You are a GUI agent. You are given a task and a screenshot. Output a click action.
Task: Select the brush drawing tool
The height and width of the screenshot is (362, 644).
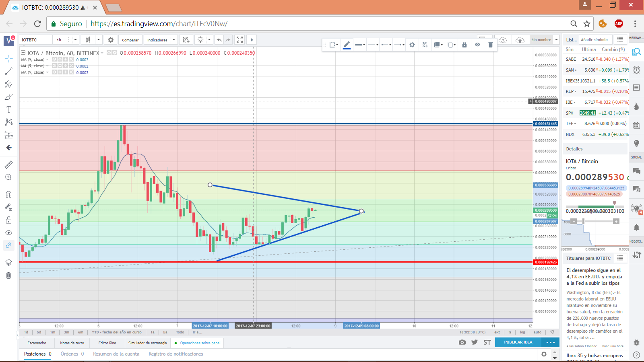[x=8, y=97]
